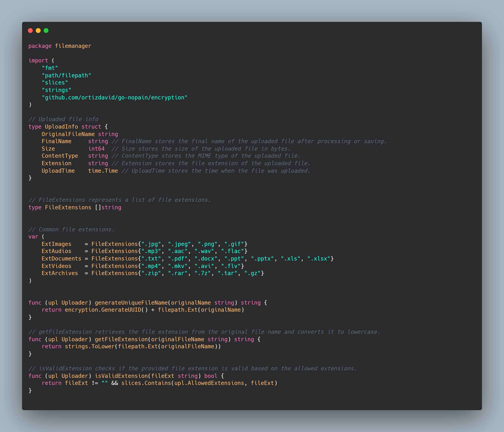Click the ExtImages variable name
Viewport: 504px width, 432px height.
[x=57, y=244]
